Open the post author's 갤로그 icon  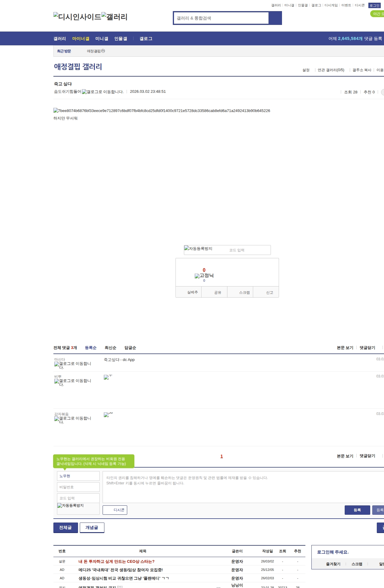pos(103,92)
